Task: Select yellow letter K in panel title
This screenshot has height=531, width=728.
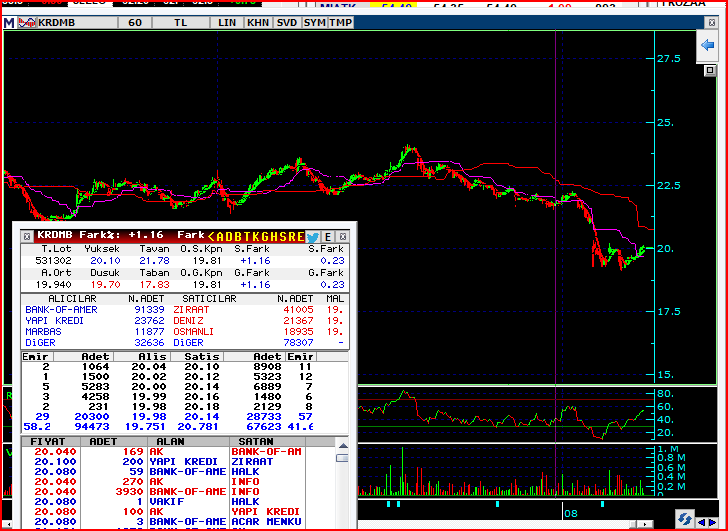Action: [x=255, y=237]
